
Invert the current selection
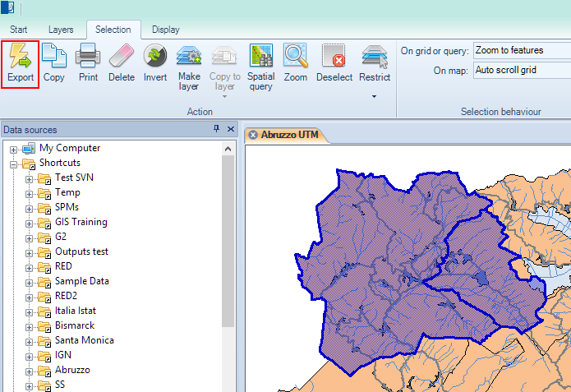tap(155, 63)
